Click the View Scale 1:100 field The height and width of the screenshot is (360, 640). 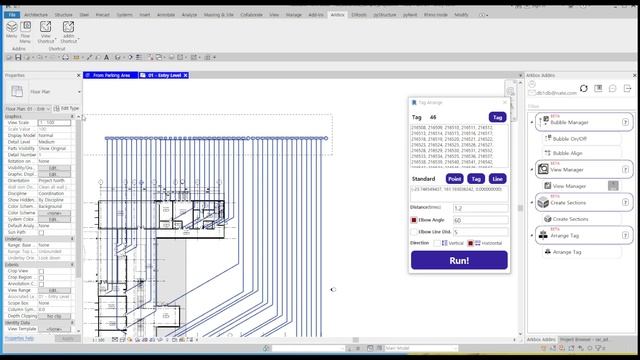(54, 123)
